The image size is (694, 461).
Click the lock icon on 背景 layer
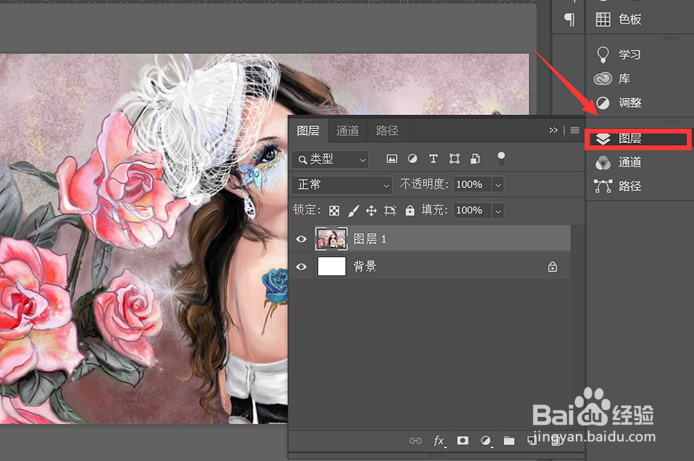click(x=552, y=267)
